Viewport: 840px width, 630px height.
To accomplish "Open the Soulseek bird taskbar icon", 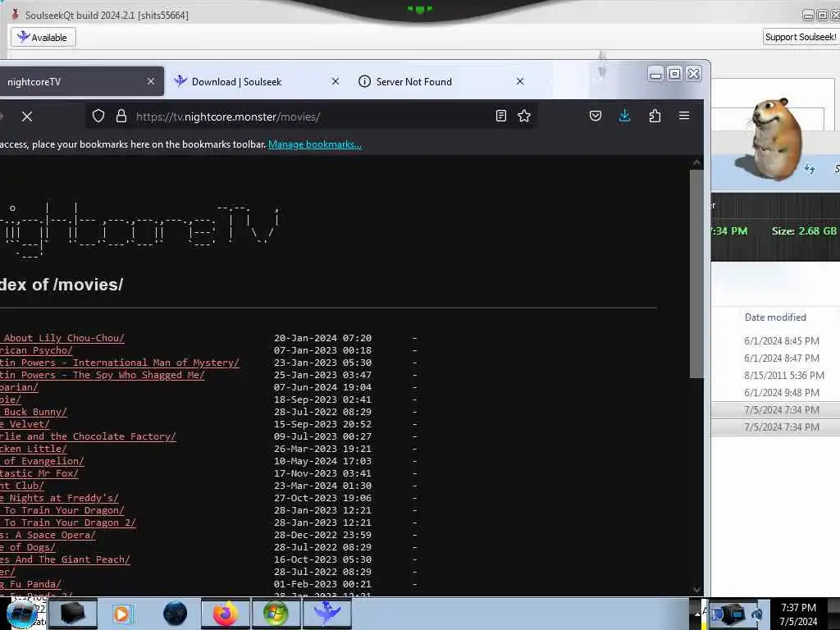I will (x=327, y=614).
